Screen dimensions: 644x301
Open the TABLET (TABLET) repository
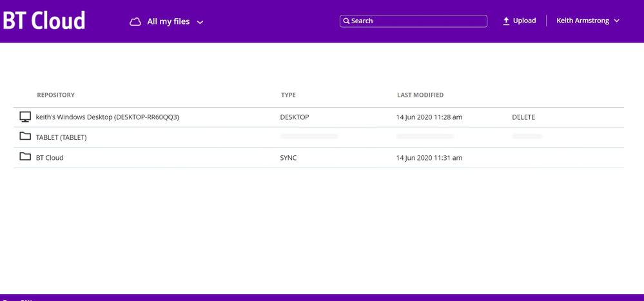tap(61, 137)
